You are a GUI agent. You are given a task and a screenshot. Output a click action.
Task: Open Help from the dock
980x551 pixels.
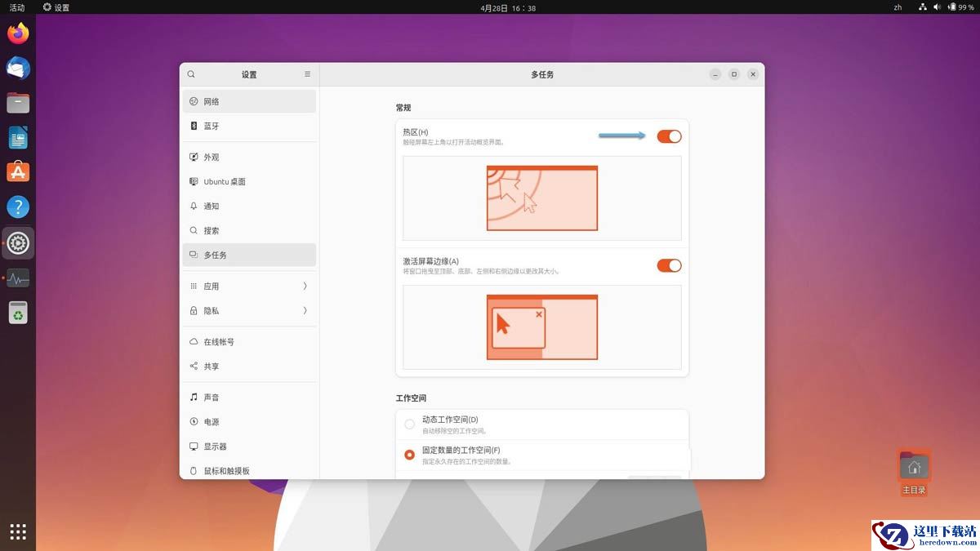click(18, 207)
